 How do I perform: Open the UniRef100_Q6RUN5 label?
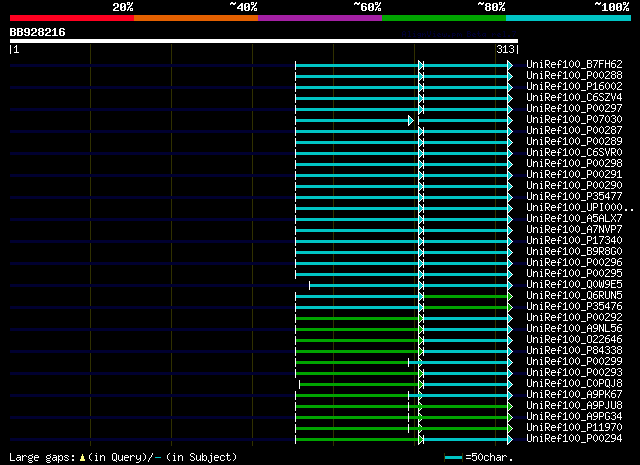(x=574, y=296)
